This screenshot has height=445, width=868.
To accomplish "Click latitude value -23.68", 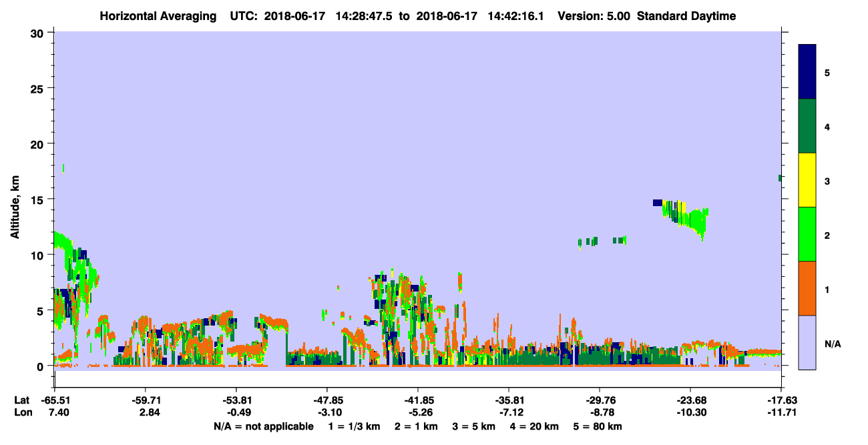I will tap(690, 400).
